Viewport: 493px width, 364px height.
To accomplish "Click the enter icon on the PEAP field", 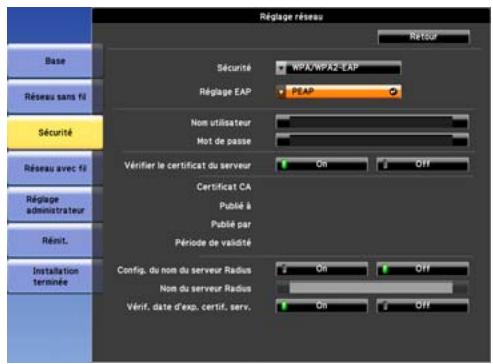I will pyautogui.click(x=393, y=92).
